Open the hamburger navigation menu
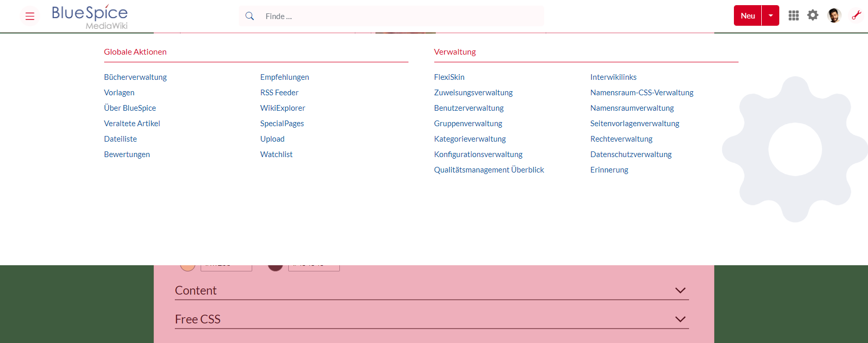Viewport: 868px width, 343px height. [30, 16]
